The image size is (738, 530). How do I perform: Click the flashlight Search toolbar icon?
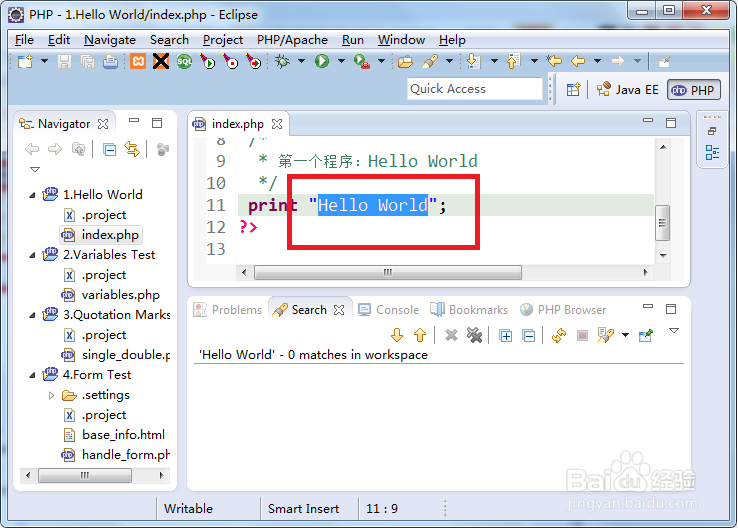click(x=430, y=61)
